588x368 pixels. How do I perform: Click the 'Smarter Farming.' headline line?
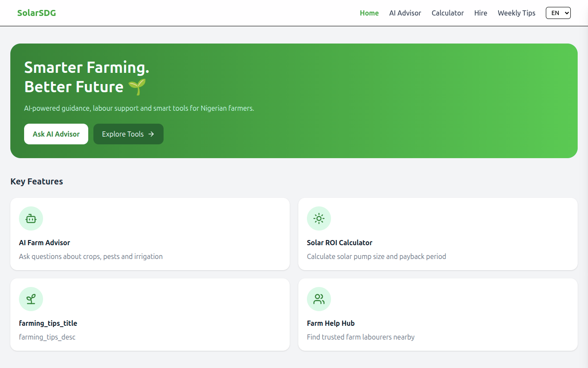point(87,68)
